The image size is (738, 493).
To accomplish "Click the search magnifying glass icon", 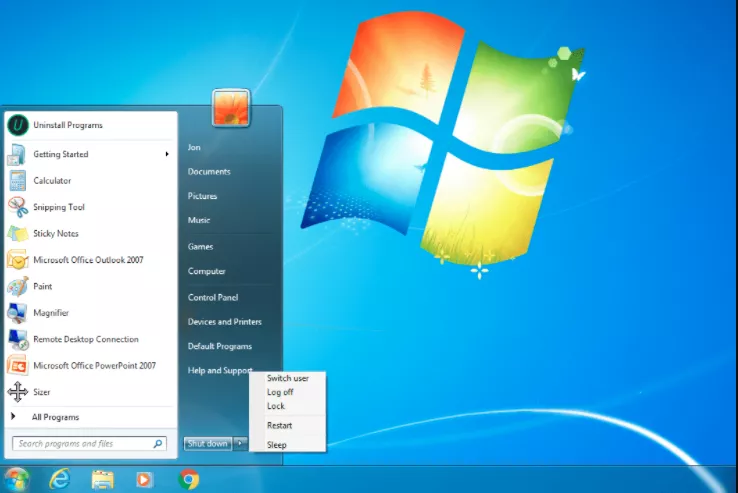I will [158, 444].
